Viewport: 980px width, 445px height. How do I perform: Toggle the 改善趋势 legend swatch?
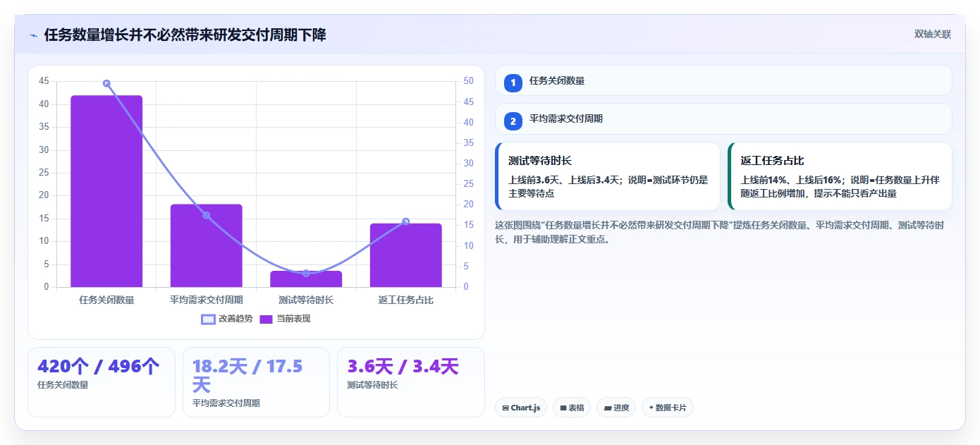(208, 319)
